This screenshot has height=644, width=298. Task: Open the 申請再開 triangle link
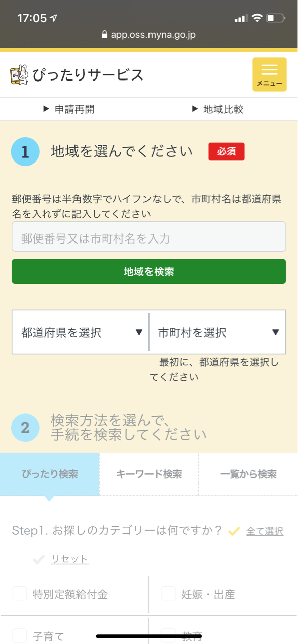coord(68,109)
